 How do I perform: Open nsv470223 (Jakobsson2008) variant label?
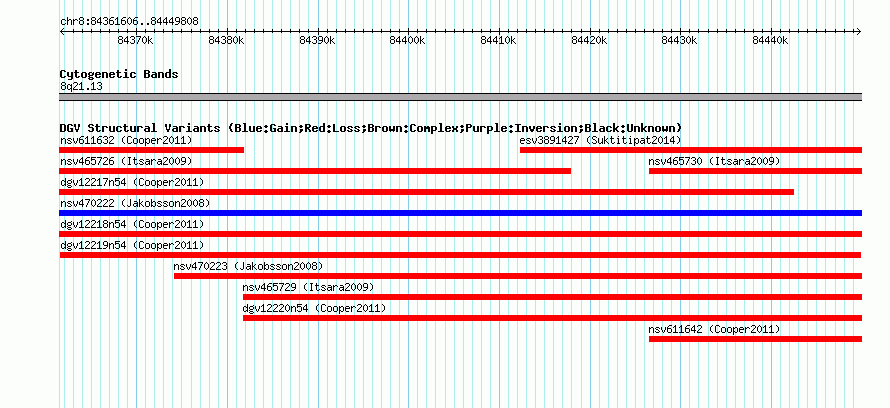pos(249,266)
